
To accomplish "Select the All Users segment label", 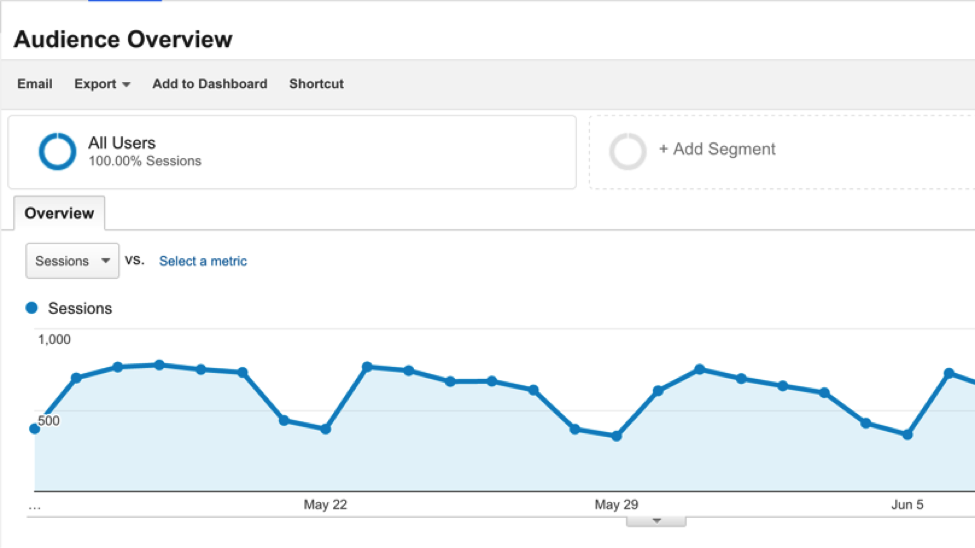I will click(122, 143).
